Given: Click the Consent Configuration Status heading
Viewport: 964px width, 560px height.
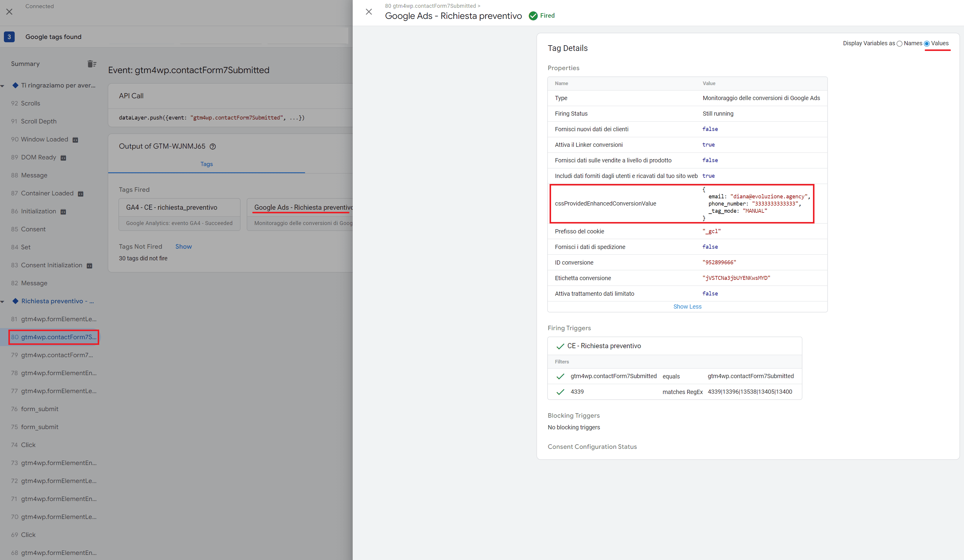Looking at the screenshot, I should pyautogui.click(x=592, y=447).
